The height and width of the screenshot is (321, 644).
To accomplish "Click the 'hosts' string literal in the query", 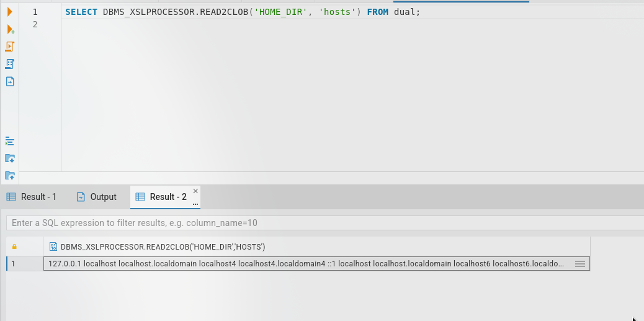I will click(x=338, y=12).
